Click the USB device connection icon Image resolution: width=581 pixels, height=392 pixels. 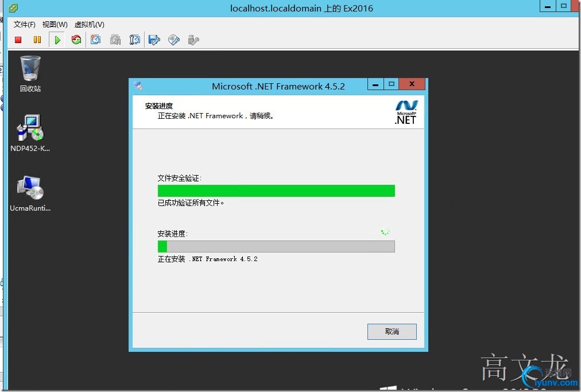pos(193,40)
